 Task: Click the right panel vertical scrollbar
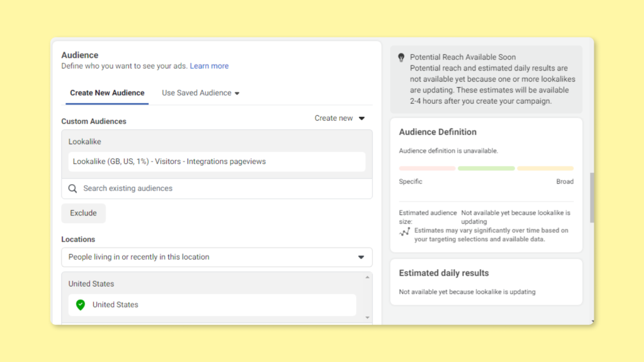pyautogui.click(x=592, y=197)
